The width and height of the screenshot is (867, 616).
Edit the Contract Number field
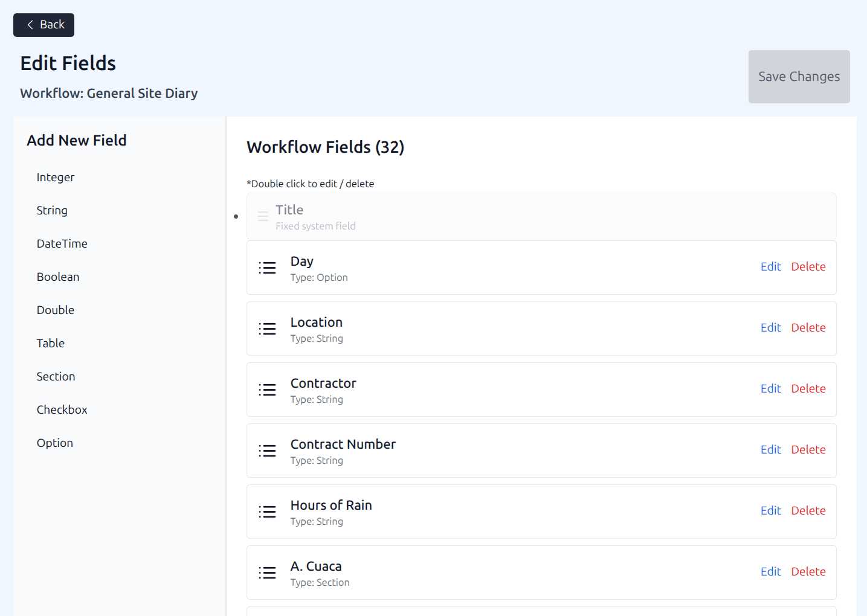pyautogui.click(x=770, y=450)
